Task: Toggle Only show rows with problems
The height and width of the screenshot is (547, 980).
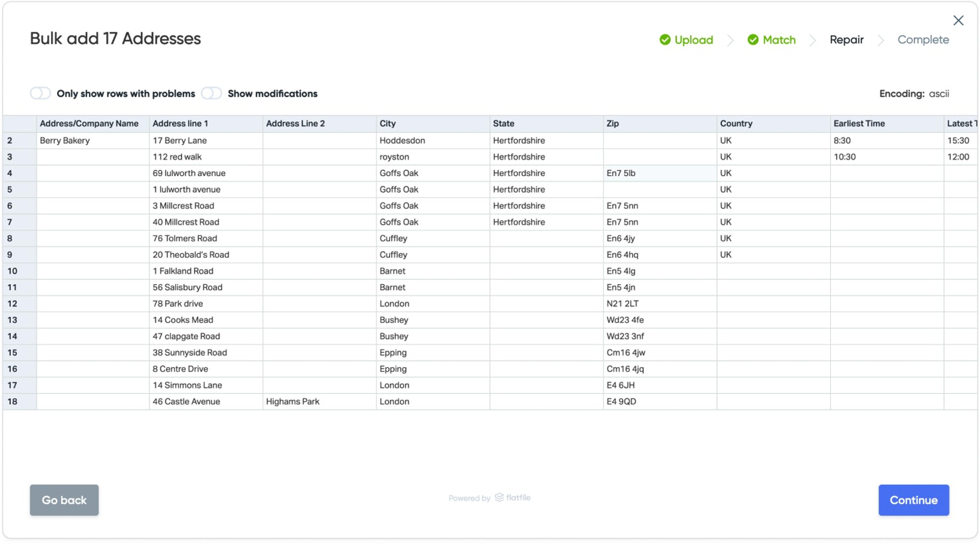Action: tap(40, 93)
